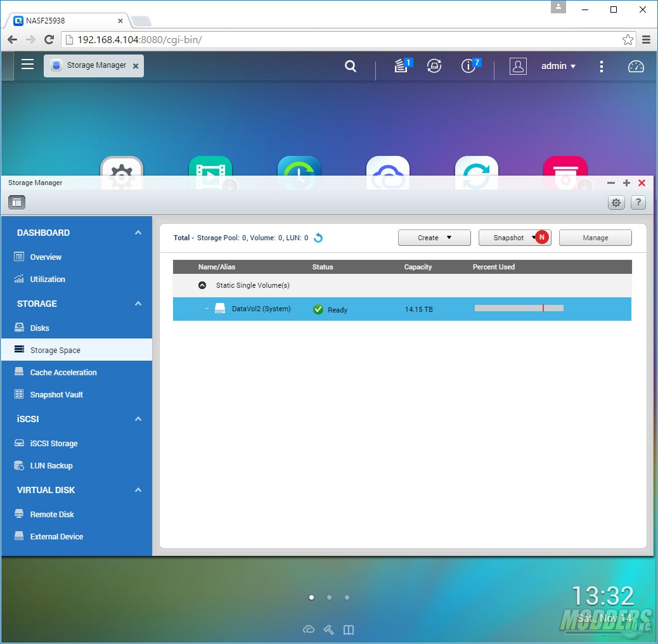Select Storage Space in the sidebar
Image resolution: width=658 pixels, height=644 pixels.
pos(76,350)
